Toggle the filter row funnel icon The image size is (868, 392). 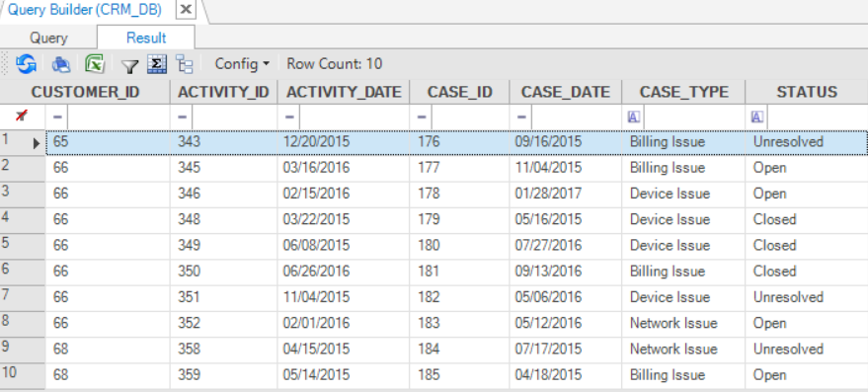[x=129, y=66]
